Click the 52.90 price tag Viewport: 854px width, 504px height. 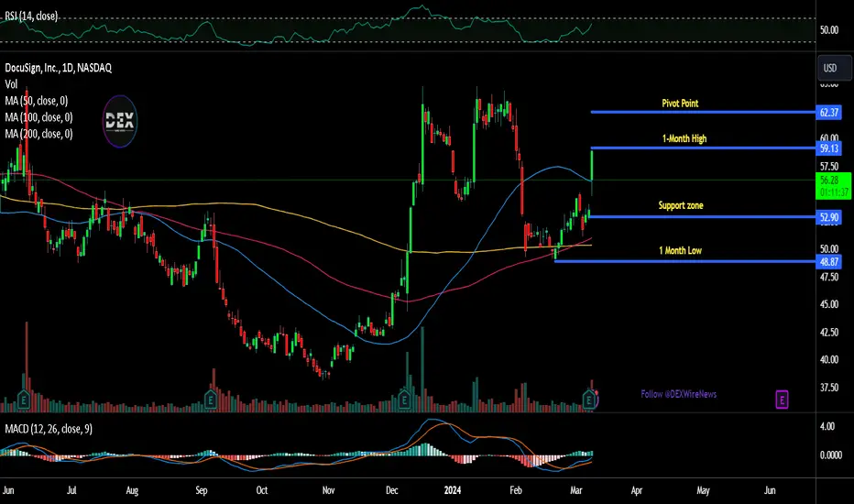[829, 217]
